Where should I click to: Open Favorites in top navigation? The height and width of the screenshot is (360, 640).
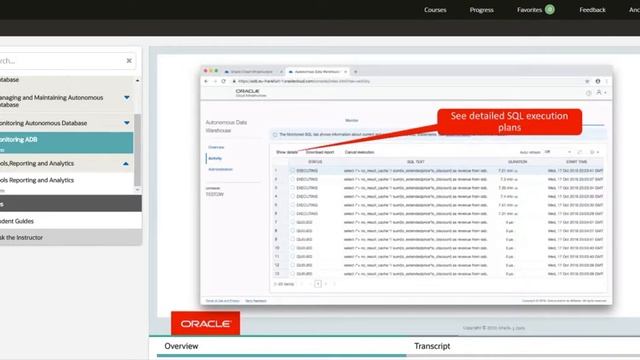tap(529, 10)
